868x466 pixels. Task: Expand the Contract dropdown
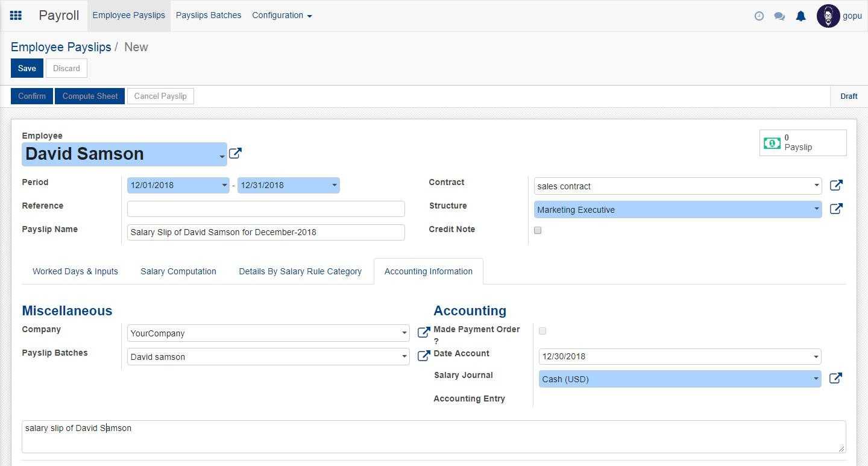pos(816,186)
